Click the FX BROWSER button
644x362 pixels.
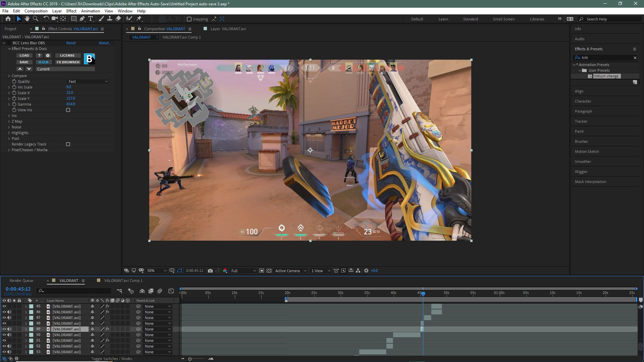tap(68, 62)
